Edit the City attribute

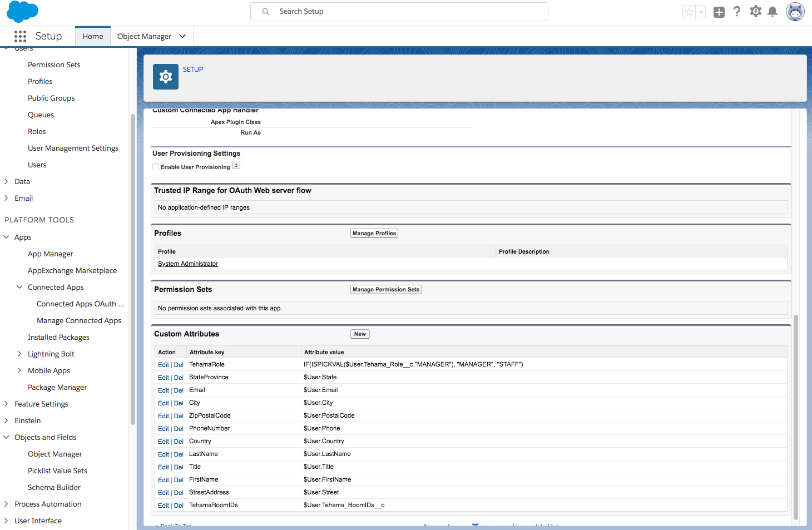[x=163, y=403]
